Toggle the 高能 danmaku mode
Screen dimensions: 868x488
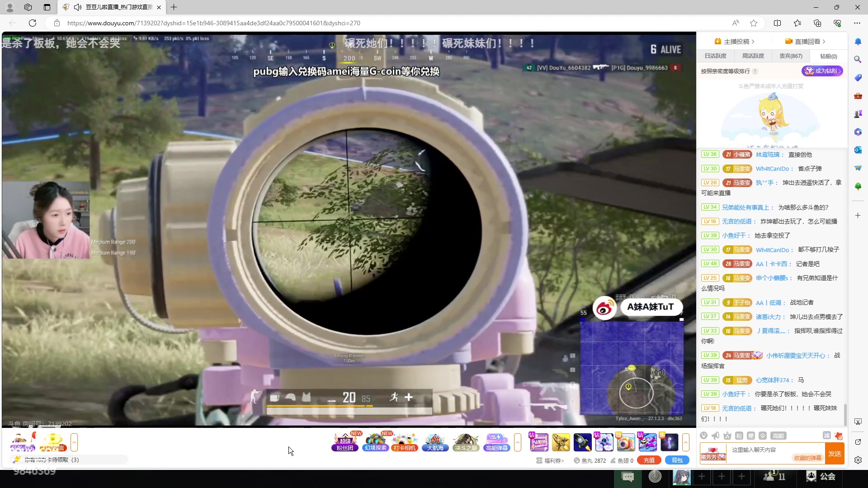pos(778,436)
